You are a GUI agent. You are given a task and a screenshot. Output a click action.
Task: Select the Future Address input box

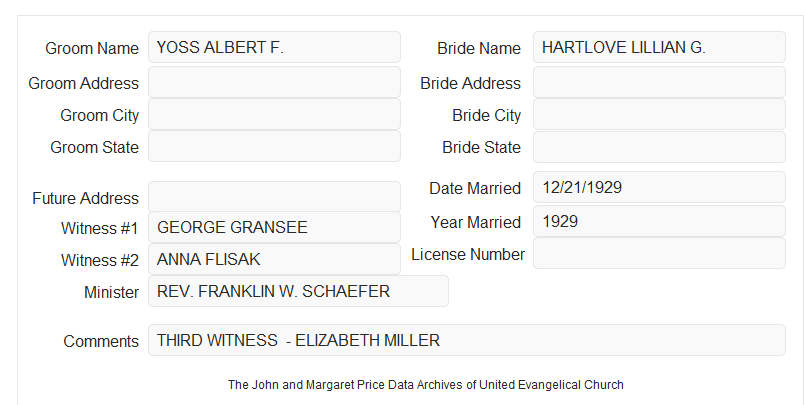coord(274,197)
